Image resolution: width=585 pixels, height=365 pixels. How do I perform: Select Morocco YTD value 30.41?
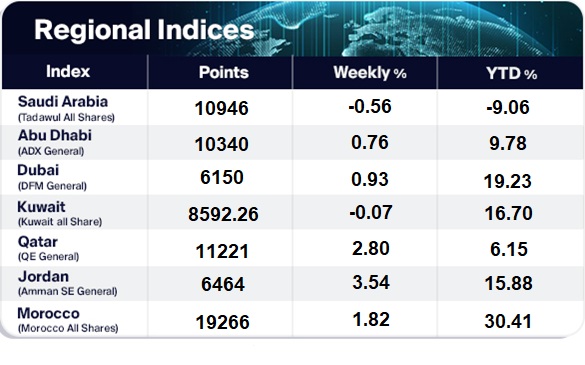tap(508, 321)
